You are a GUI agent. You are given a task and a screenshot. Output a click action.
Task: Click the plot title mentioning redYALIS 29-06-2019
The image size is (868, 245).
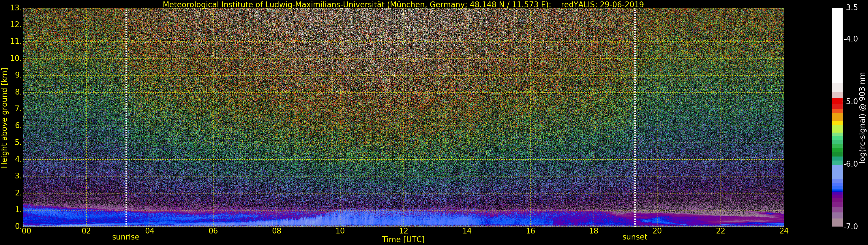403,4
